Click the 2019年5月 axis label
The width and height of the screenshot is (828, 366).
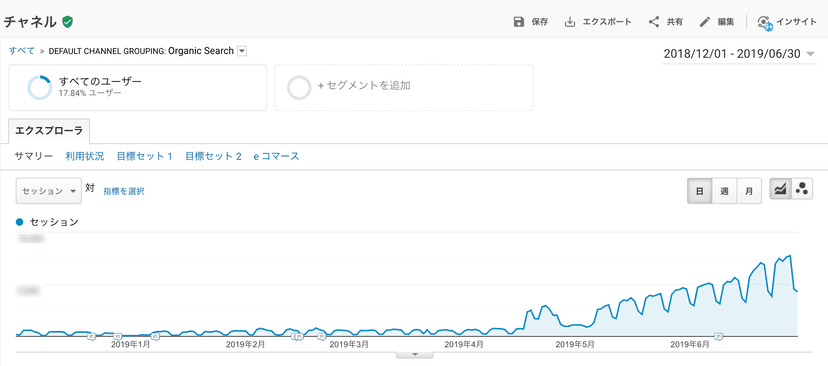[575, 345]
